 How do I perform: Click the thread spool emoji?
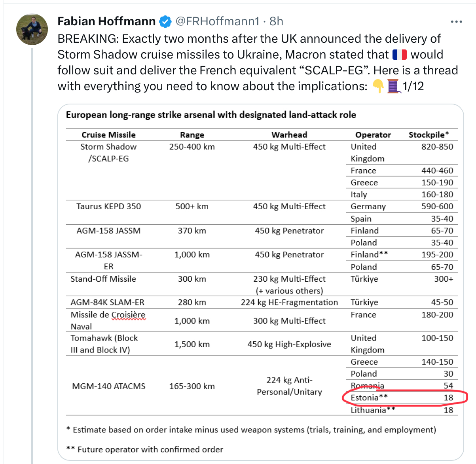click(x=393, y=86)
